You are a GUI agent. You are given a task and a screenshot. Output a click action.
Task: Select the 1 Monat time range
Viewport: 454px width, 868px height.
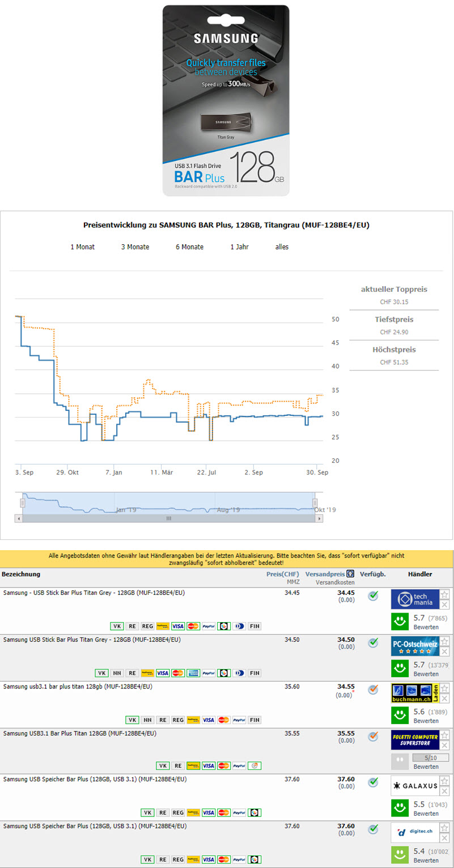coord(82,247)
